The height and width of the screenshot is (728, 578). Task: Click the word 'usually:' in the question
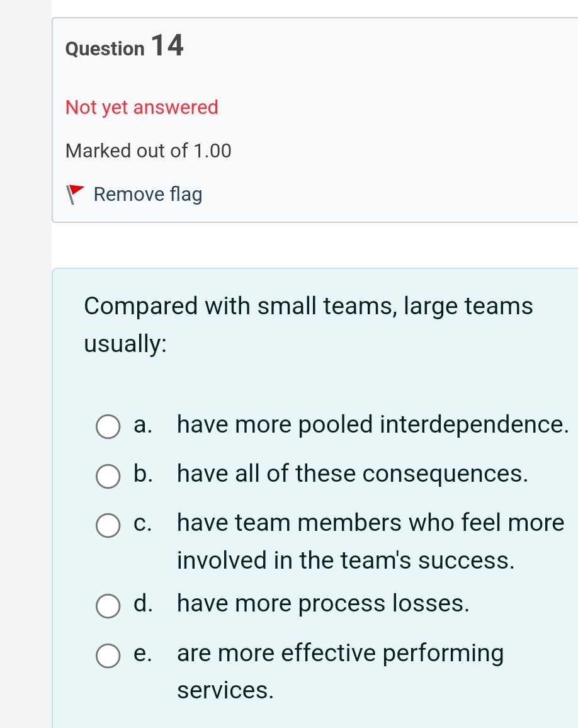[125, 344]
